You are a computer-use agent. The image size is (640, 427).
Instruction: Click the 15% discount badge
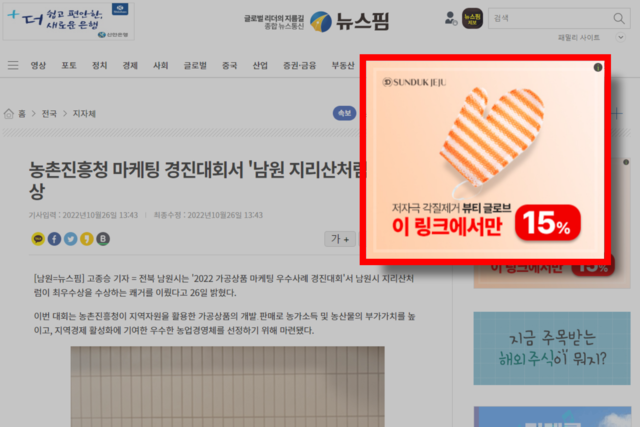point(547,223)
